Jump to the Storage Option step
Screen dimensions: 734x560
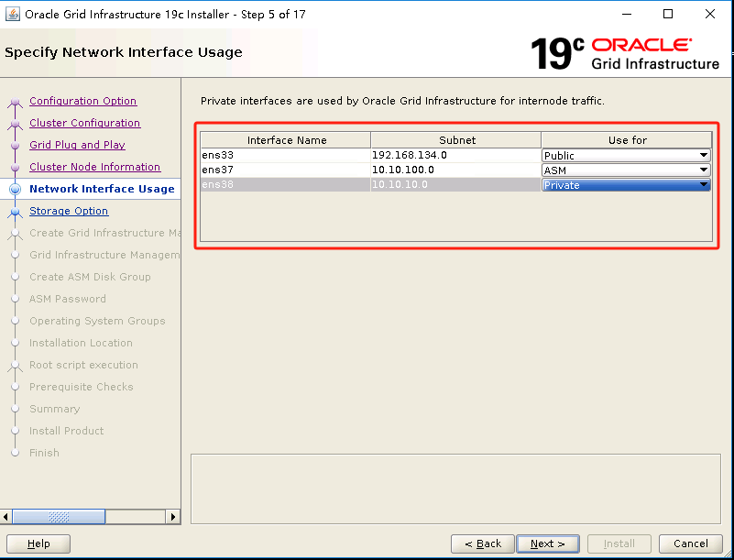[x=69, y=211]
